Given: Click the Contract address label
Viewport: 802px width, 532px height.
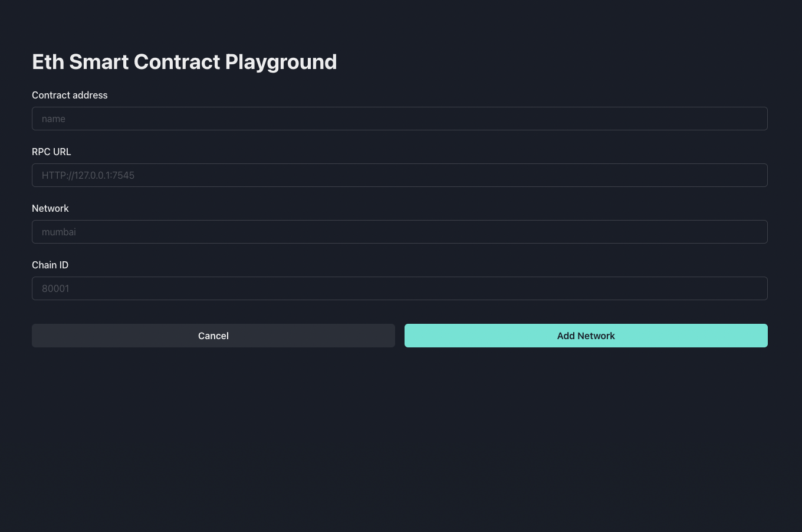Looking at the screenshot, I should tap(70, 95).
